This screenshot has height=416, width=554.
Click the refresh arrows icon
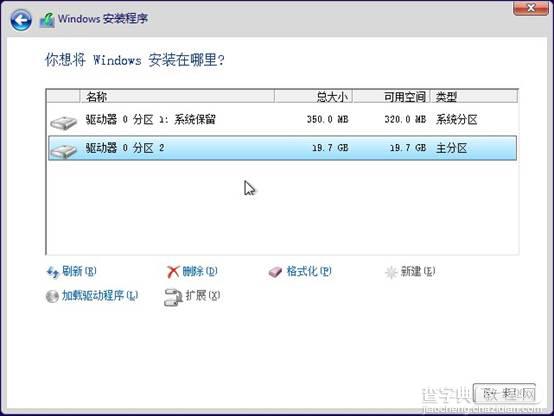point(53,272)
